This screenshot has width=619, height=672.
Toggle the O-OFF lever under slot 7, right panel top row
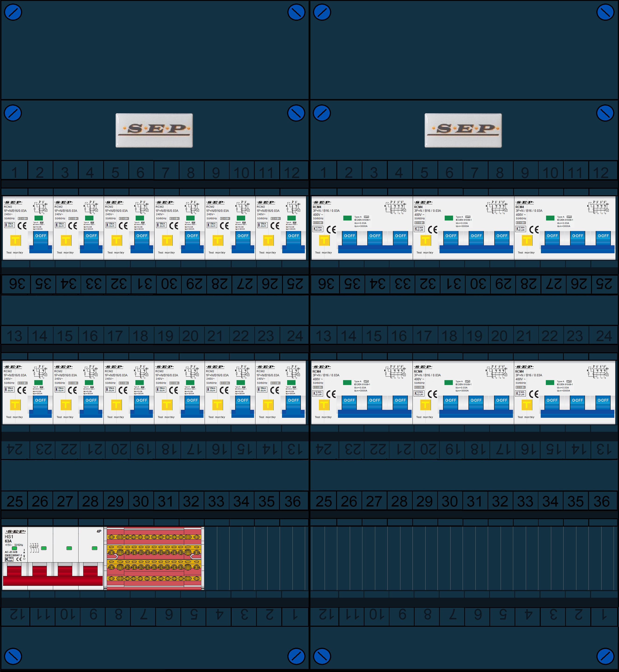(476, 238)
